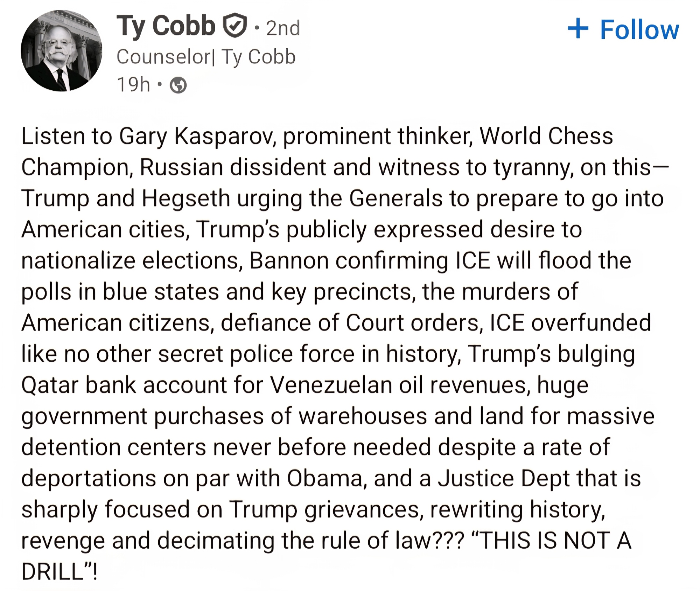Click the phrase "nationalize elections"
700x591 pixels.
(x=130, y=260)
